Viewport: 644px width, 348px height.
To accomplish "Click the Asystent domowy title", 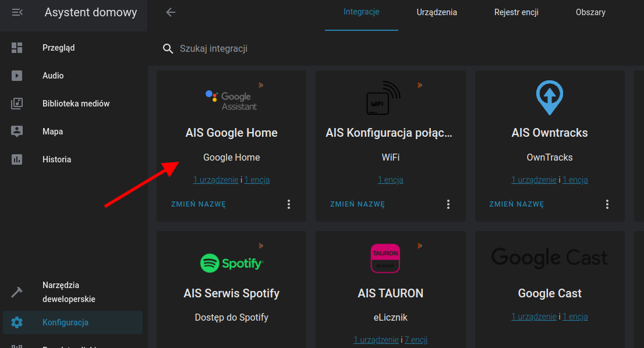I will click(91, 12).
